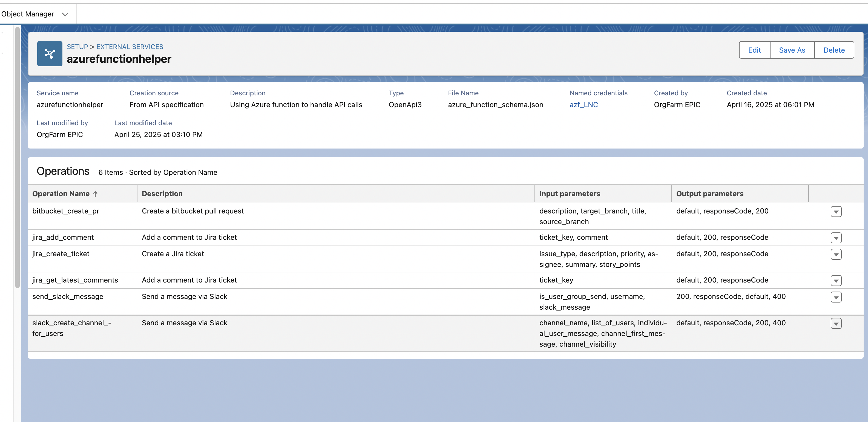Expand the Object Manager tab chevron
868x422 pixels.
pos(65,14)
